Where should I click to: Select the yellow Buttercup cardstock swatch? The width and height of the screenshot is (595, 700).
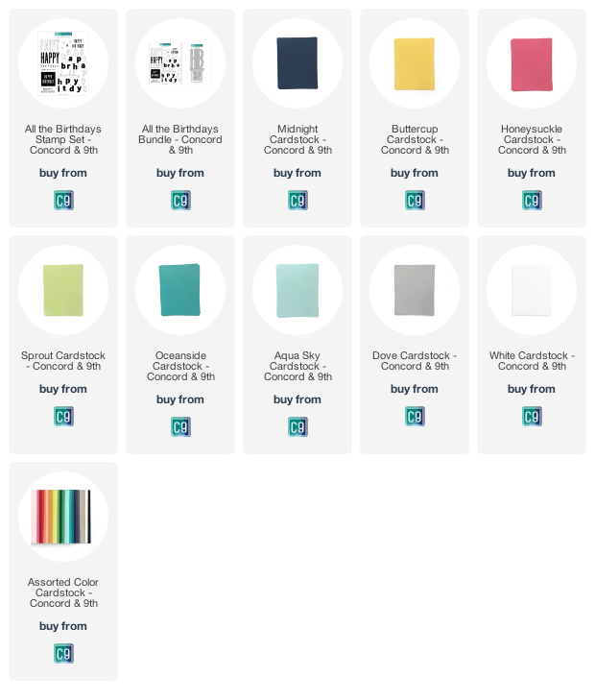point(415,63)
